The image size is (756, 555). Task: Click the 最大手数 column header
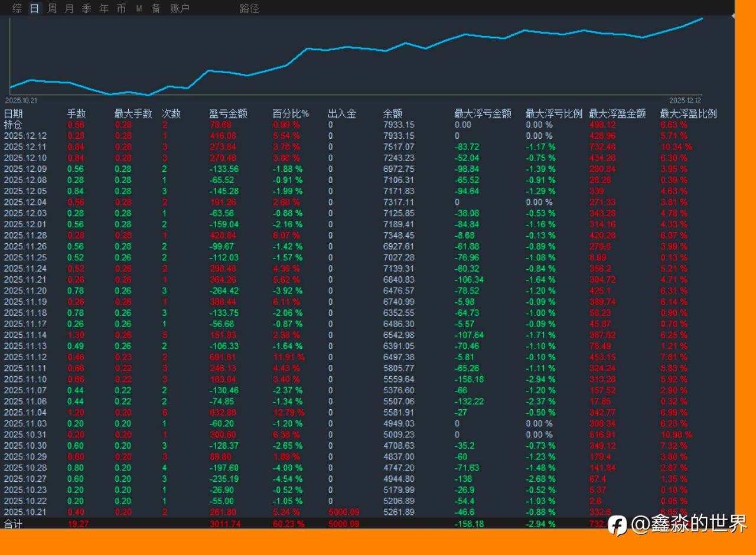133,113
